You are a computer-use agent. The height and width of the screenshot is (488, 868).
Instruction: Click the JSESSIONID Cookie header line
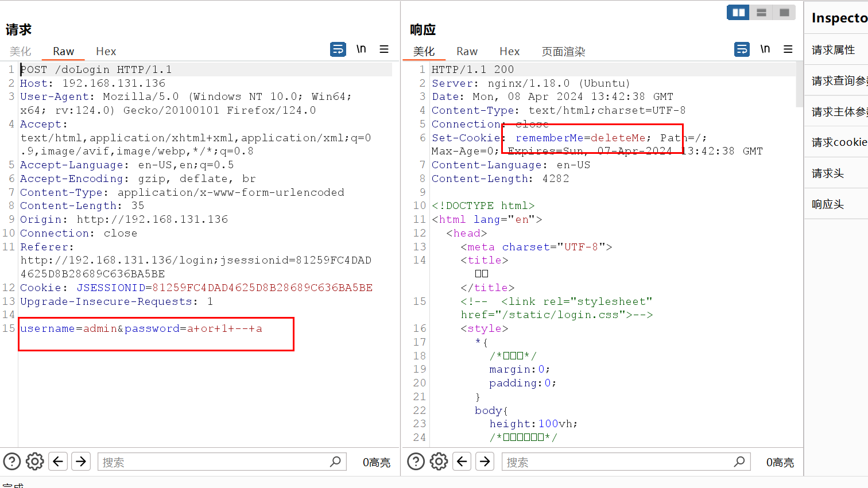click(x=196, y=288)
